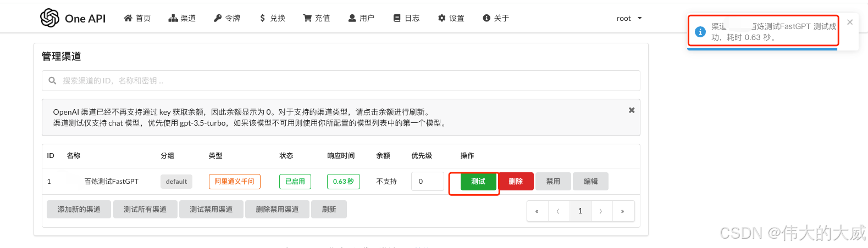The width and height of the screenshot is (868, 248).
Task: Dismiss the OpenAI channel notice banner
Action: pos(632,110)
